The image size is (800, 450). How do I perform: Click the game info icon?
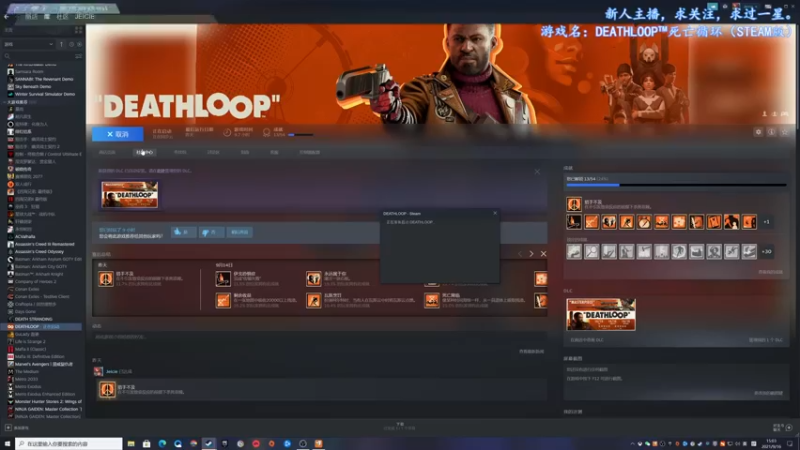[x=771, y=132]
